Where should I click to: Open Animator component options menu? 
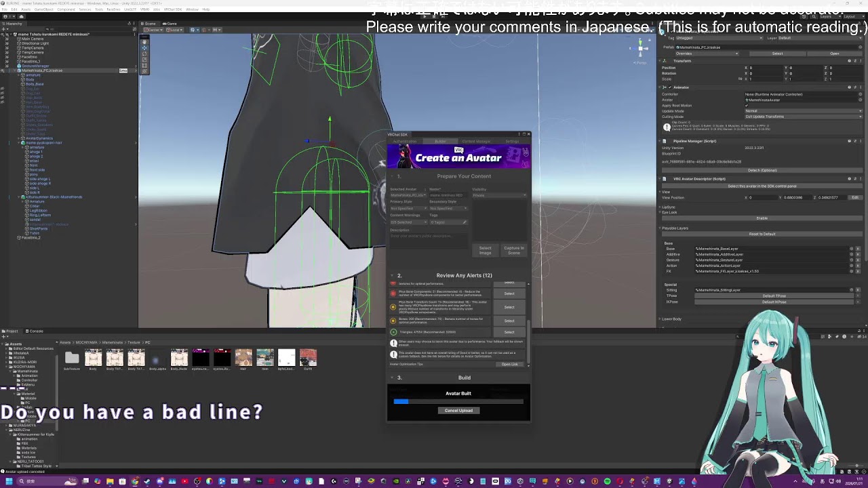[x=861, y=87]
